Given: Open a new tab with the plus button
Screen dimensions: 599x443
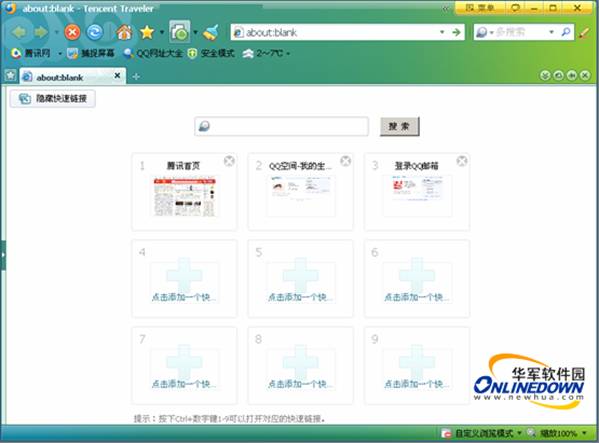Looking at the screenshot, I should (x=136, y=77).
